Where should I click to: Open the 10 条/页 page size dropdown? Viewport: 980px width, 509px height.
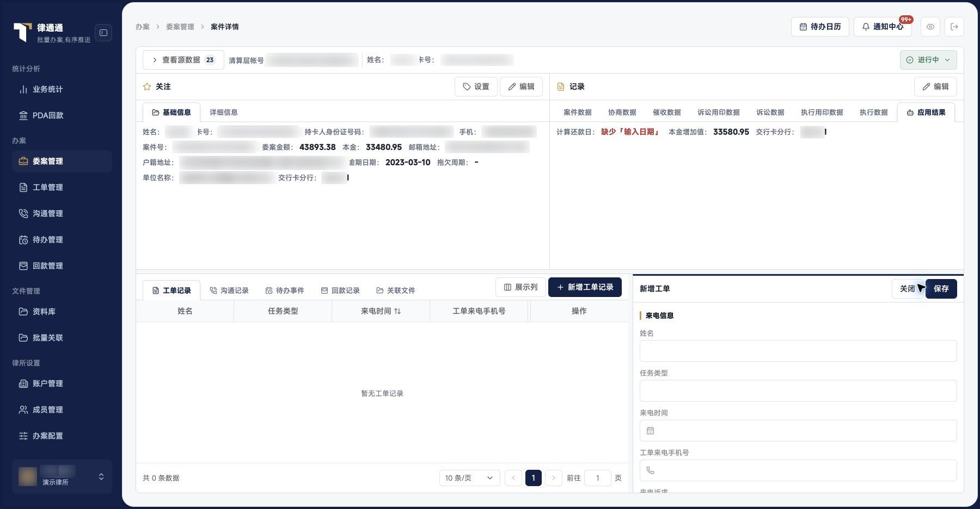point(469,478)
